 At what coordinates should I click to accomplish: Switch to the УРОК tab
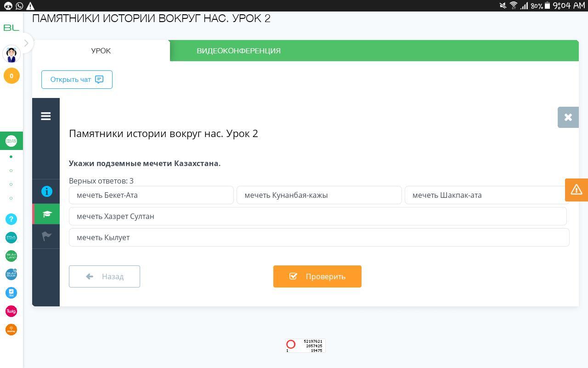coord(101,51)
